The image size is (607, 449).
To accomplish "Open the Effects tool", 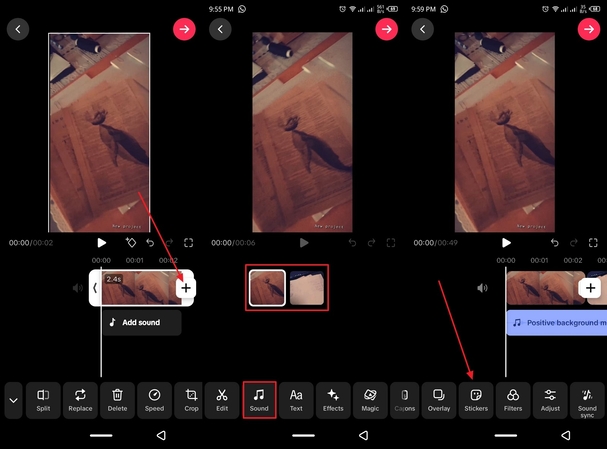I will 333,400.
